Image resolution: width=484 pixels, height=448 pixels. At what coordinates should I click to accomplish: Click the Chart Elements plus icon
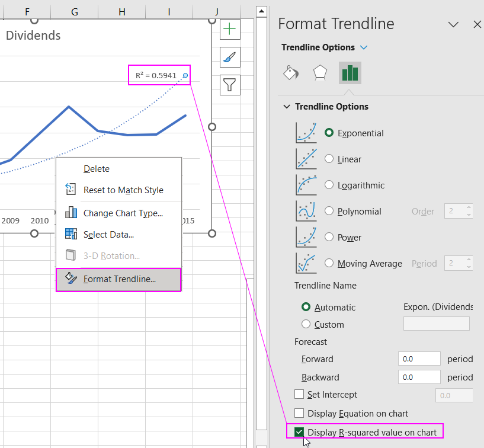[x=229, y=29]
